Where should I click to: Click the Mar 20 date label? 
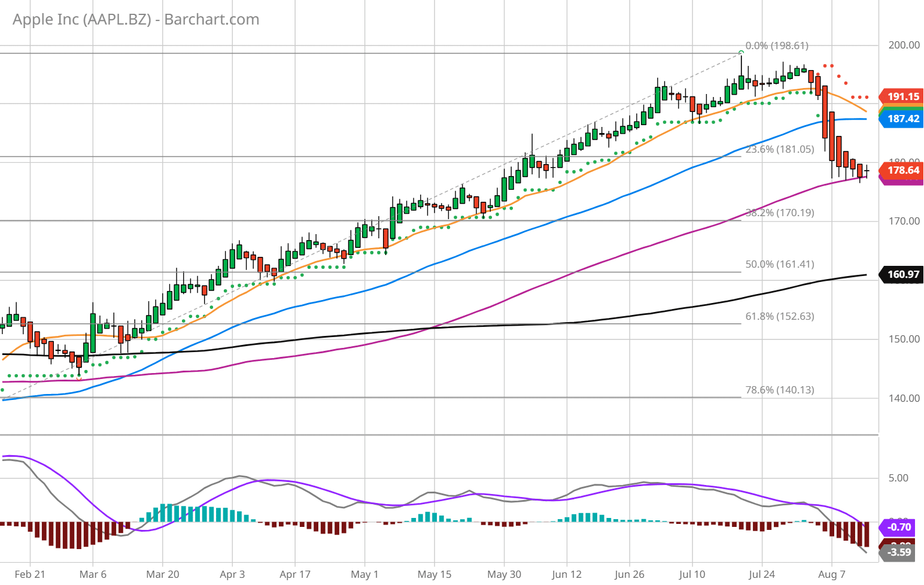pos(163,574)
